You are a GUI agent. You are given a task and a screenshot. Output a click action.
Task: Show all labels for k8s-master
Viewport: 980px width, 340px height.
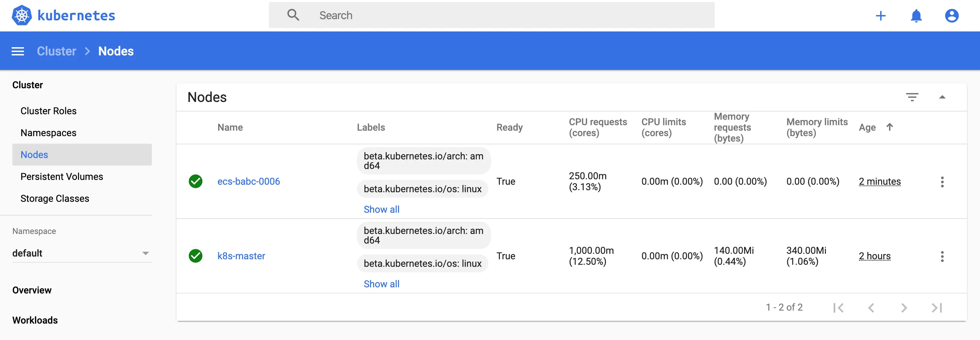pos(381,284)
